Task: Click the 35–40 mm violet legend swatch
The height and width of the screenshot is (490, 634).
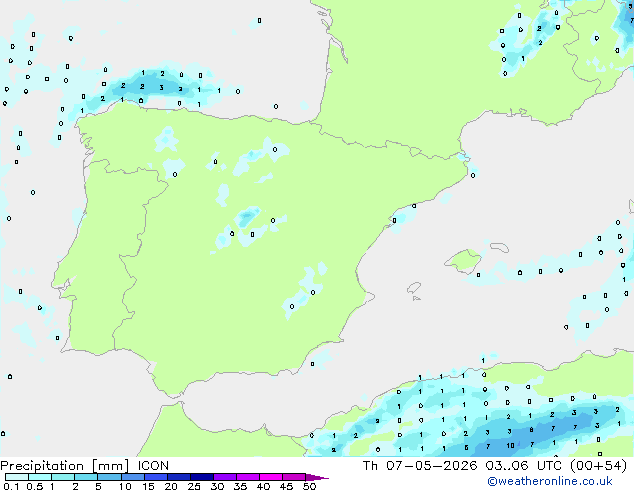Action: click(x=248, y=477)
